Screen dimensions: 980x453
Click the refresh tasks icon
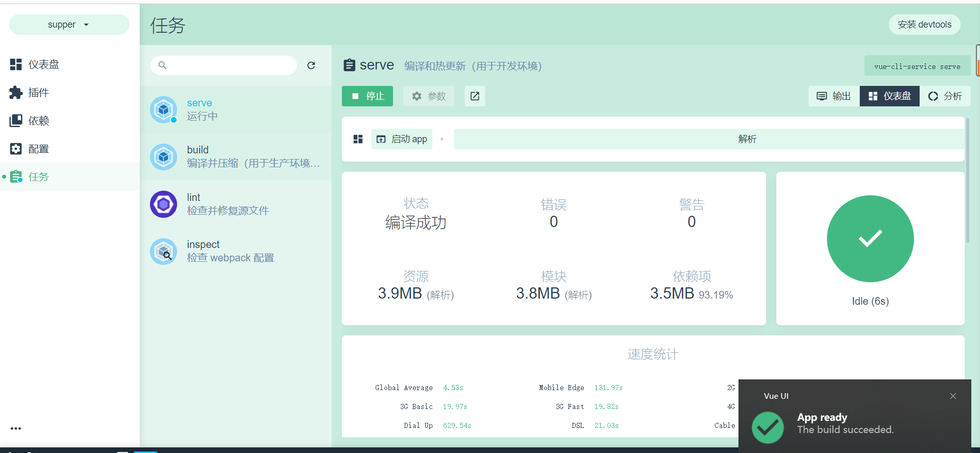pyautogui.click(x=311, y=65)
